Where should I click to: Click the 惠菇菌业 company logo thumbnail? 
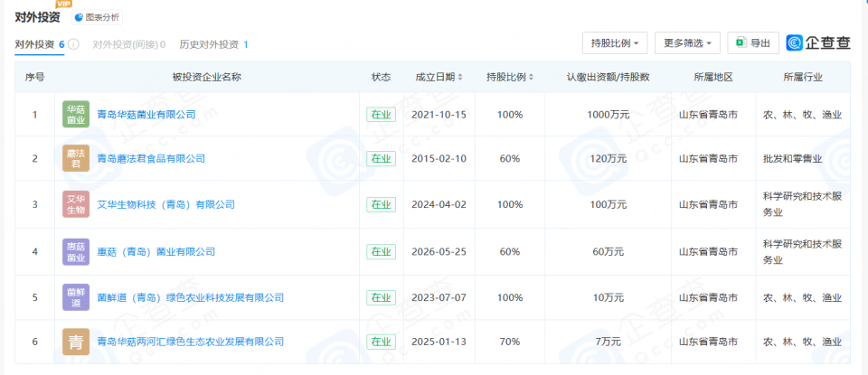click(x=76, y=252)
